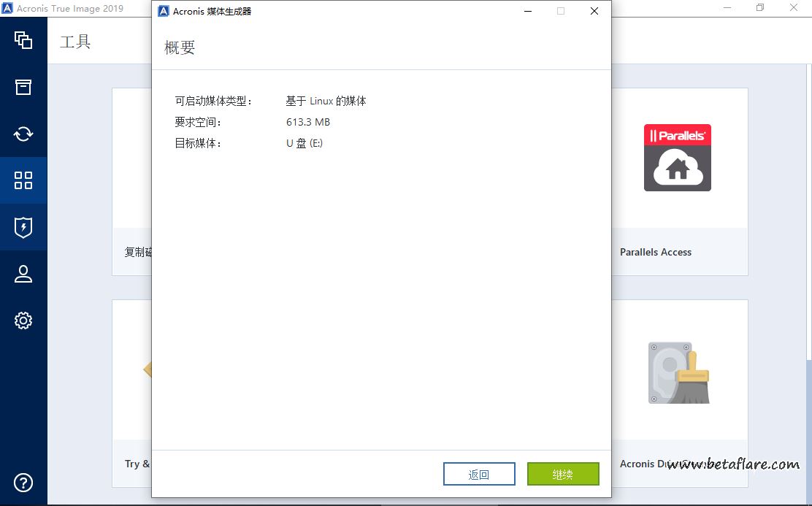Viewport: 812px width, 506px height.
Task: Click the Help question mark icon
Action: point(23,483)
